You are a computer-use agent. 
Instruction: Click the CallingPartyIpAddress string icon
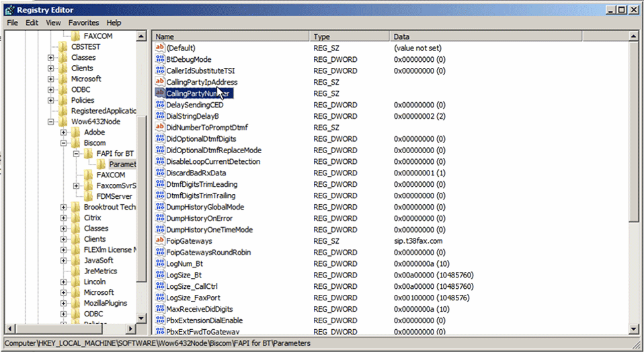(x=160, y=82)
